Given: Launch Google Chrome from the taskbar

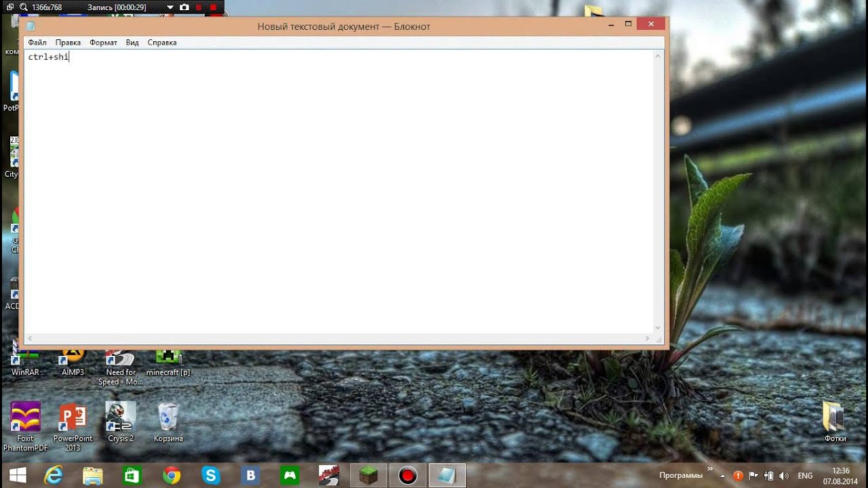Looking at the screenshot, I should [x=172, y=475].
